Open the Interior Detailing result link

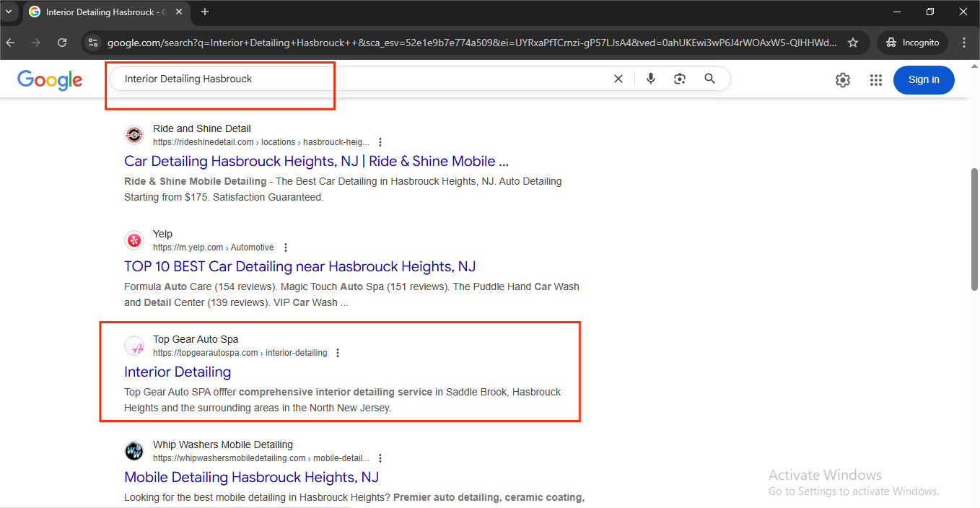point(178,372)
